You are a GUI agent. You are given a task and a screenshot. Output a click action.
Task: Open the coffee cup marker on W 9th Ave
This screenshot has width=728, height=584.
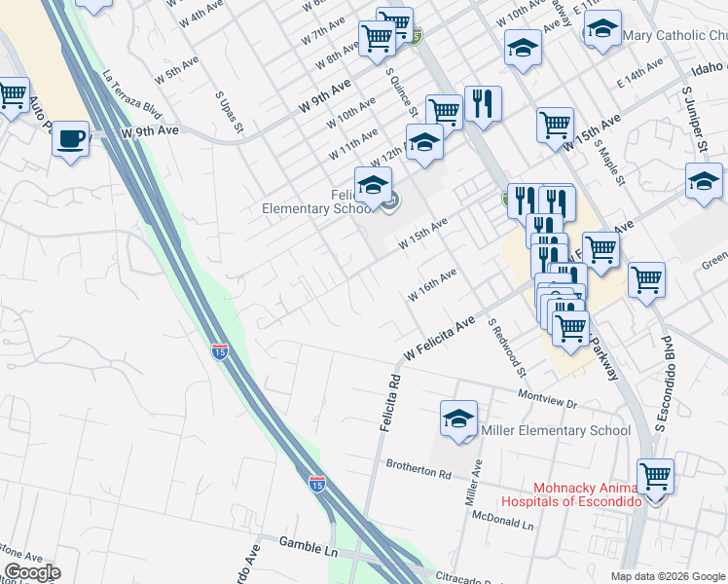pos(71,140)
